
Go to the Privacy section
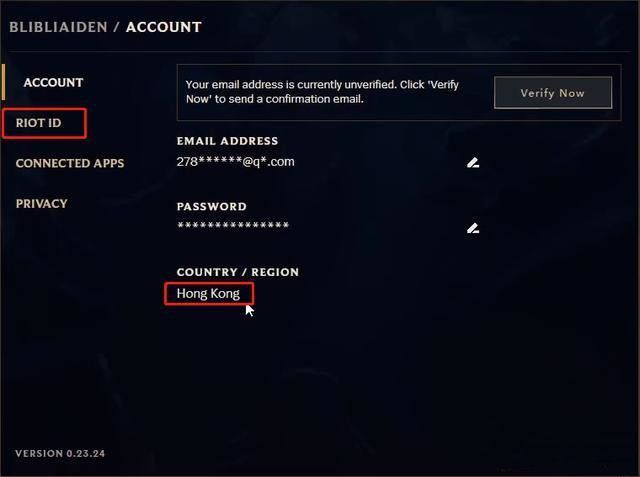(x=41, y=204)
